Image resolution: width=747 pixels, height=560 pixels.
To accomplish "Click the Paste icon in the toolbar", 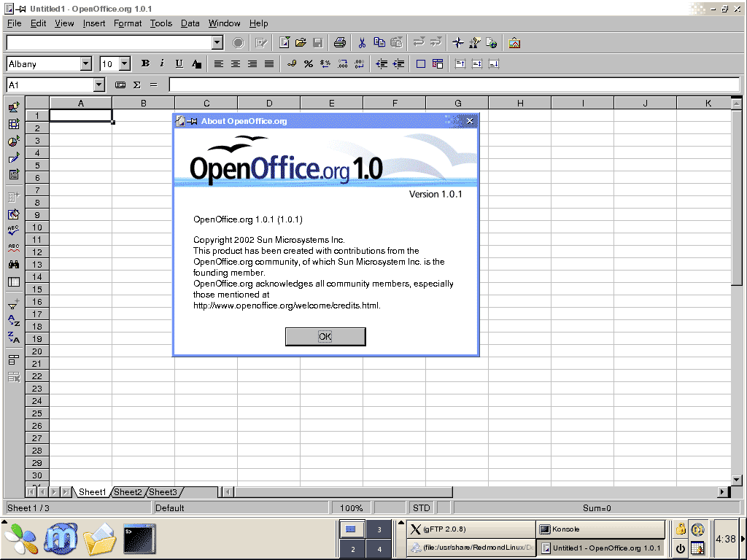I will coord(396,43).
